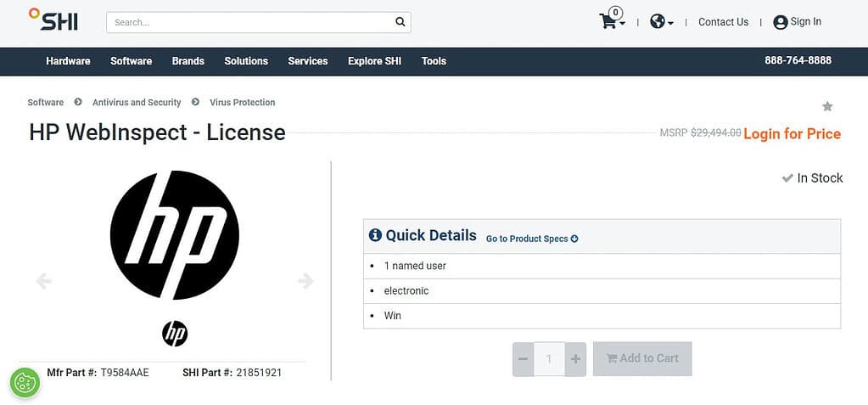Click the 'electronic' detail row

coord(602,291)
